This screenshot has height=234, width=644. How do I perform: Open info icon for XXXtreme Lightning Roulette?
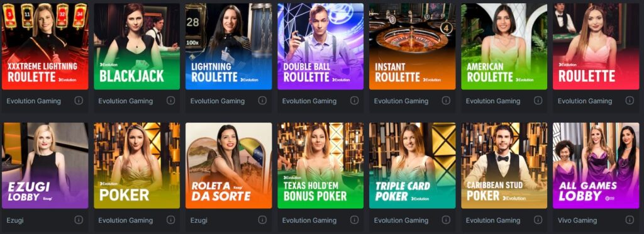[x=79, y=101]
